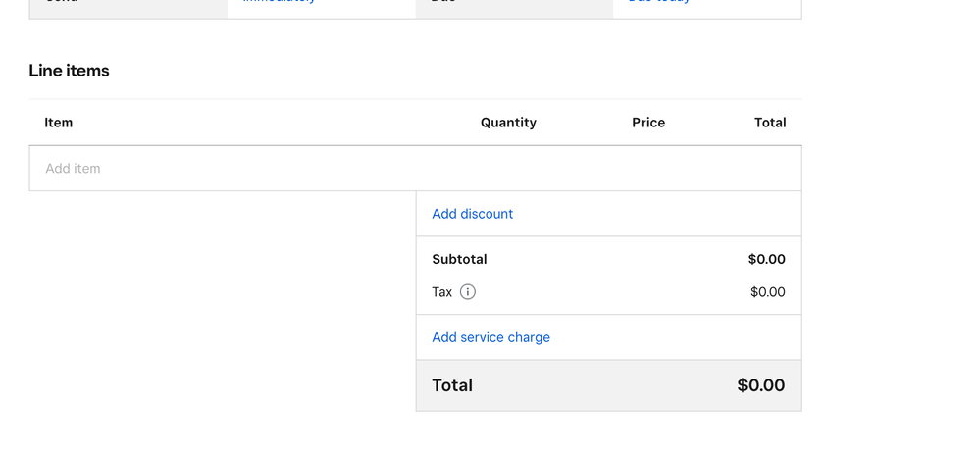Viewport: 980px width, 455px height.
Task: Click the Tax label text
Action: point(442,292)
